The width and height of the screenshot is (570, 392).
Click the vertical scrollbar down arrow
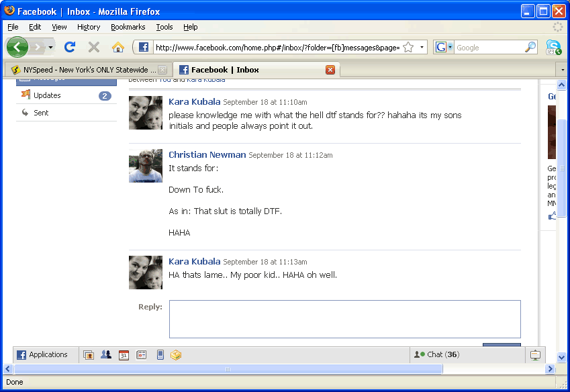tap(562, 358)
